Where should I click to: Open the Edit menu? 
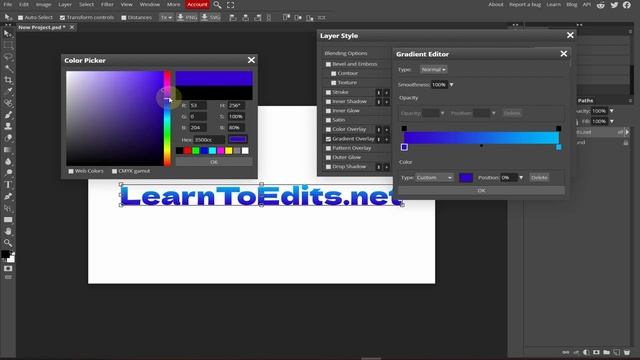click(24, 4)
